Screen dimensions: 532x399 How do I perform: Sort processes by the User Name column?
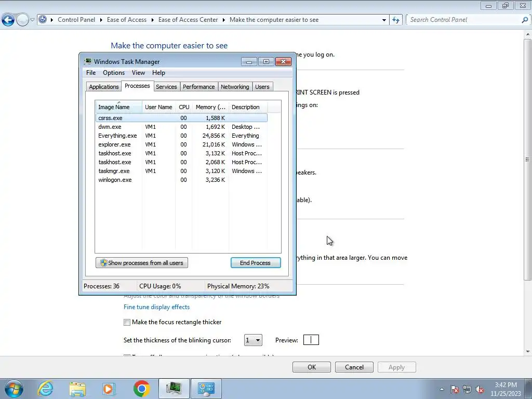pos(158,107)
